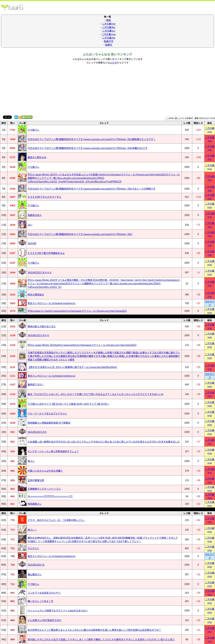Open the 二次元裏img board link
Viewport: 215px width, 644px height.
109,24
